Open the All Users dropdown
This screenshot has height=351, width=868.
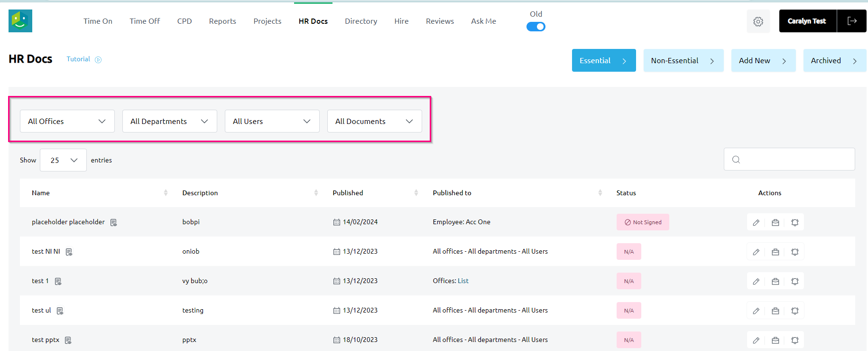(x=272, y=121)
